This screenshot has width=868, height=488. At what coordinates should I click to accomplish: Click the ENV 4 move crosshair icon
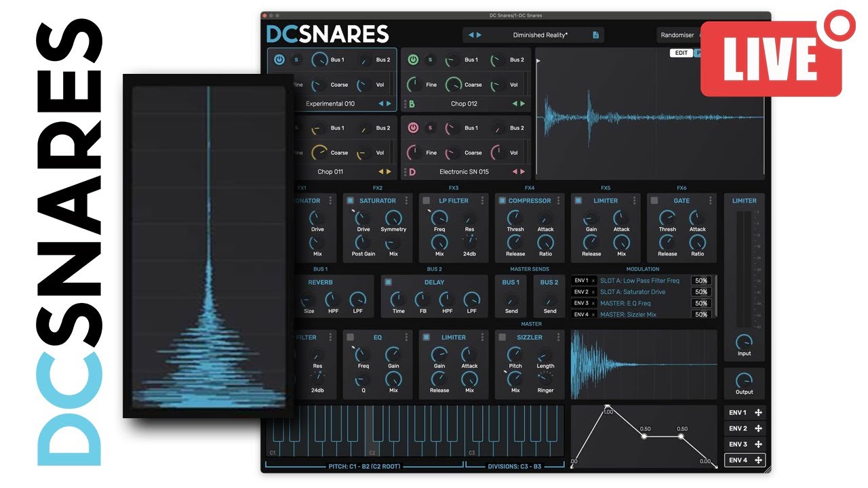coord(758,460)
